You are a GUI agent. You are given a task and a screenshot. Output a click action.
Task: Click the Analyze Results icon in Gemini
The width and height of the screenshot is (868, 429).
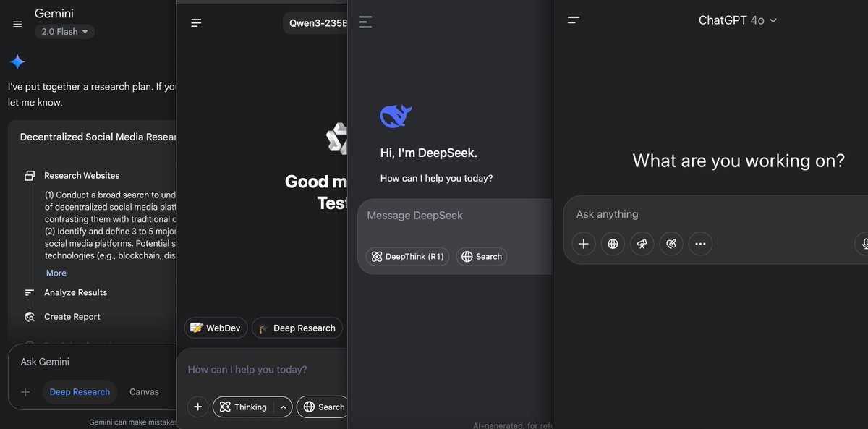coord(30,292)
